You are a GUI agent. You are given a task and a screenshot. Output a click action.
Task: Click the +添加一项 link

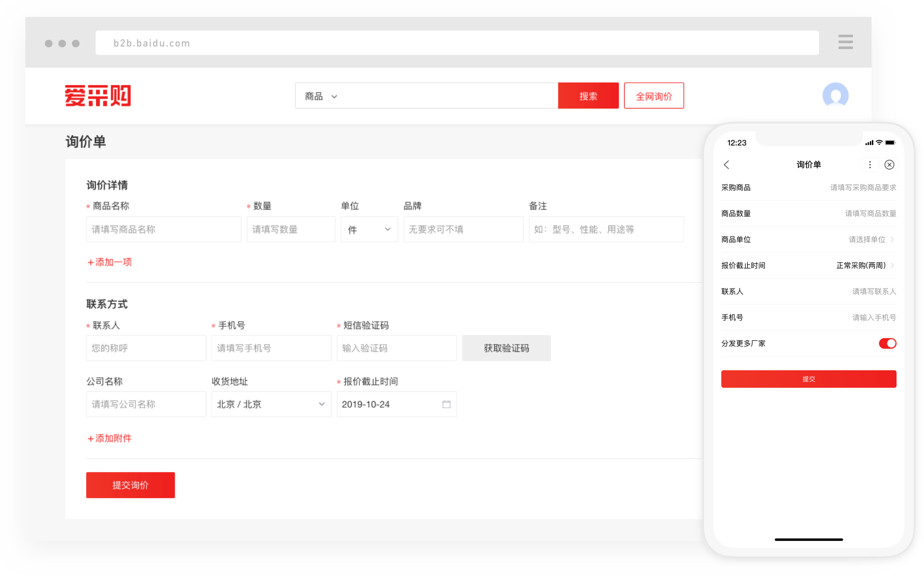[x=110, y=262]
